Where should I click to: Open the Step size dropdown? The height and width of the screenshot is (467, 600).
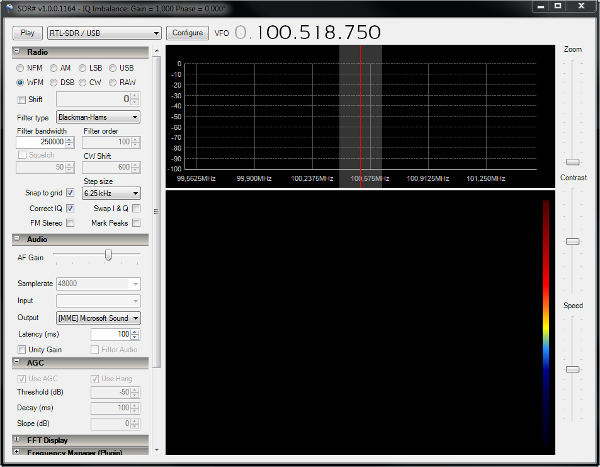point(111,193)
